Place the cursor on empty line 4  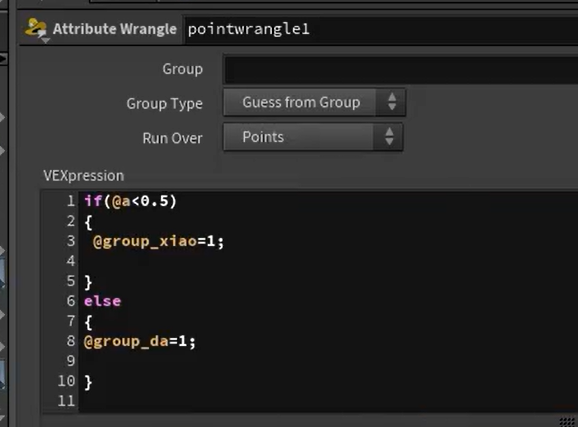click(x=328, y=261)
